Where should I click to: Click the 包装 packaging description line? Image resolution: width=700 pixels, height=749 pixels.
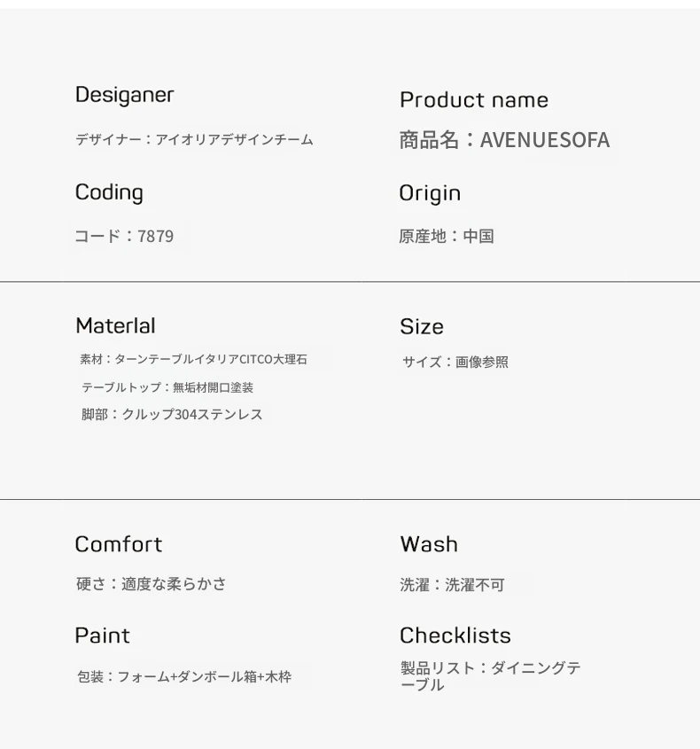(x=184, y=677)
